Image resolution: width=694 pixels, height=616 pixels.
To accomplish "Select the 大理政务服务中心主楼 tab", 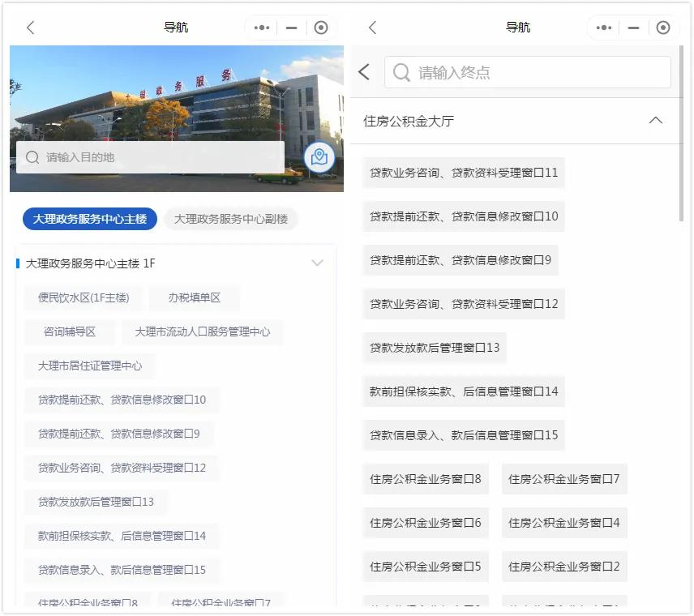I will [x=90, y=219].
